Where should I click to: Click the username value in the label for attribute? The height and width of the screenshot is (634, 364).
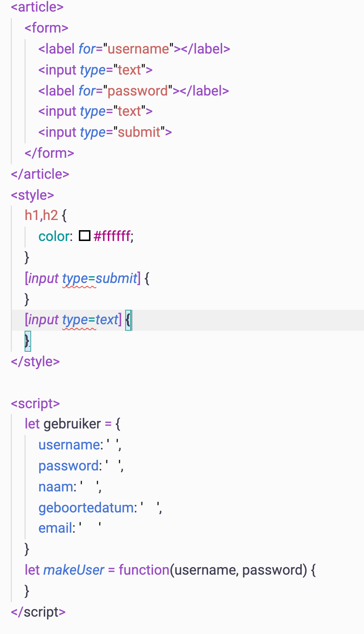pos(138,49)
